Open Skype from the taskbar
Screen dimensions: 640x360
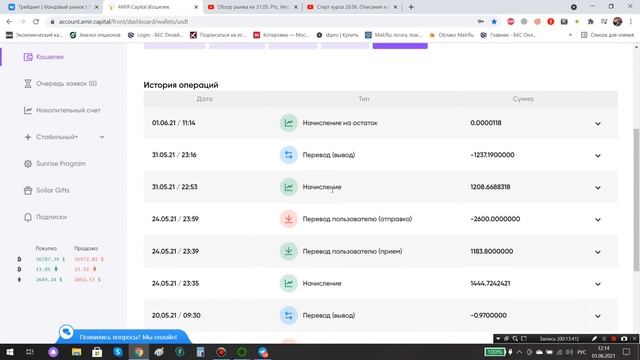pos(118,352)
